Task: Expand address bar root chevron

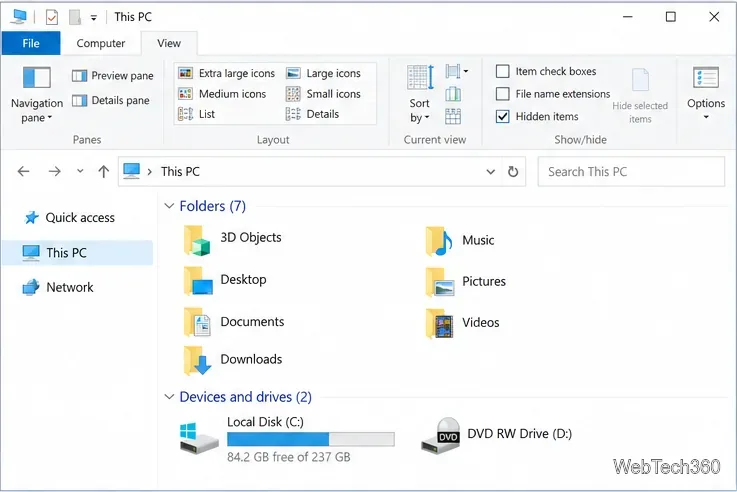Action: [x=149, y=172]
